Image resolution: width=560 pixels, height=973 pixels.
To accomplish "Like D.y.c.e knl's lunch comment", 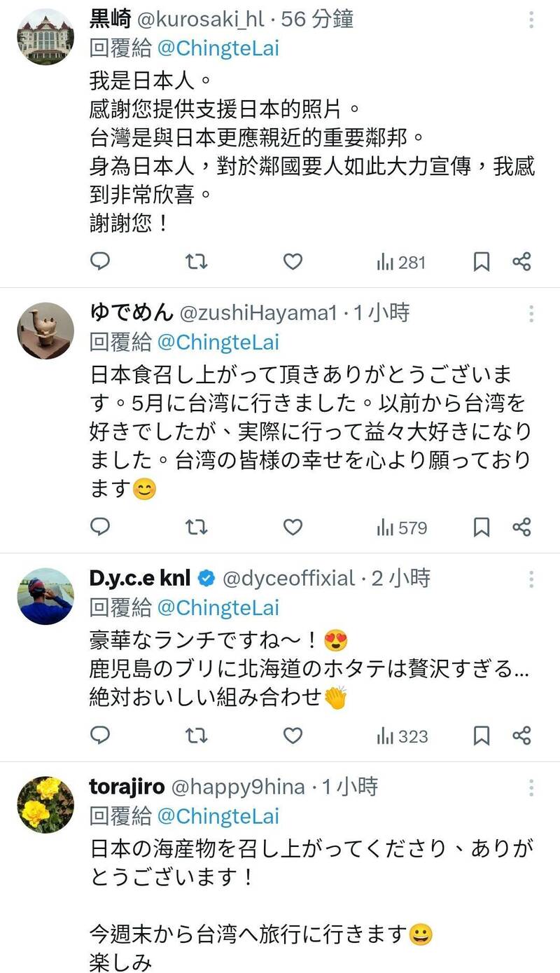I will click(293, 736).
